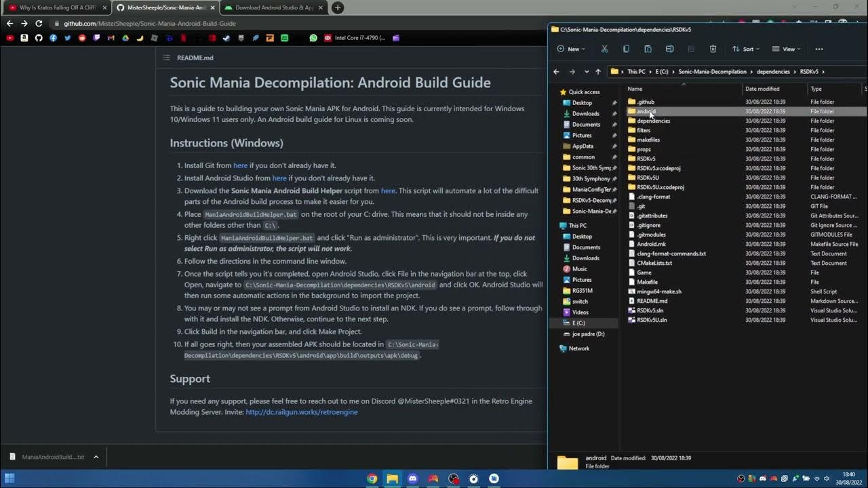Open the Steam bookmark icon
The height and width of the screenshot is (488, 868).
(226, 38)
